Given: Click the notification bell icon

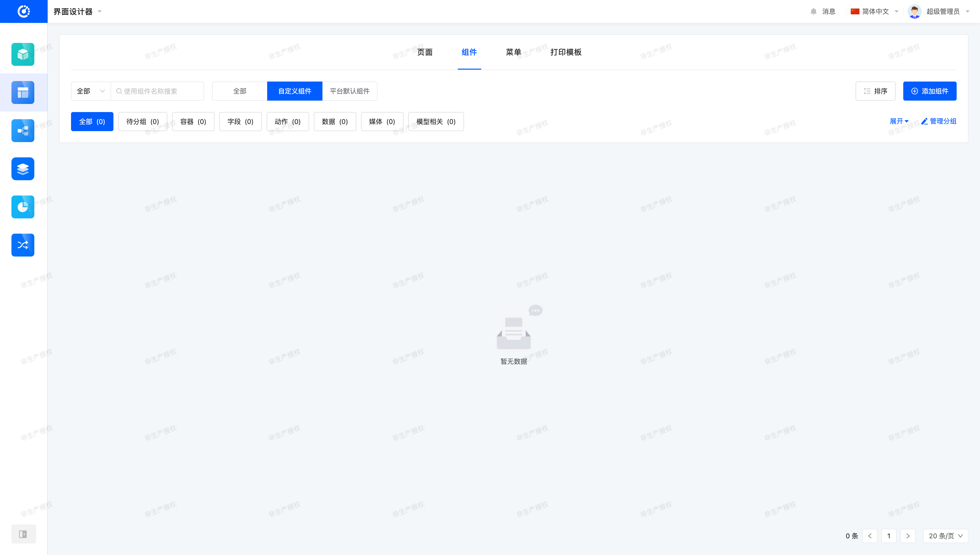Looking at the screenshot, I should [x=813, y=11].
